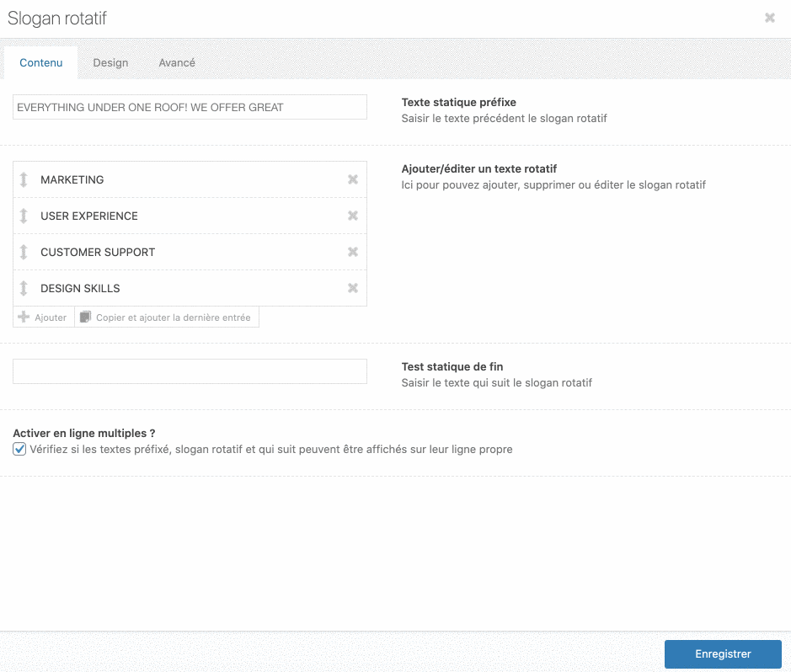Open the Avancé tab
791x672 pixels.
tap(177, 63)
